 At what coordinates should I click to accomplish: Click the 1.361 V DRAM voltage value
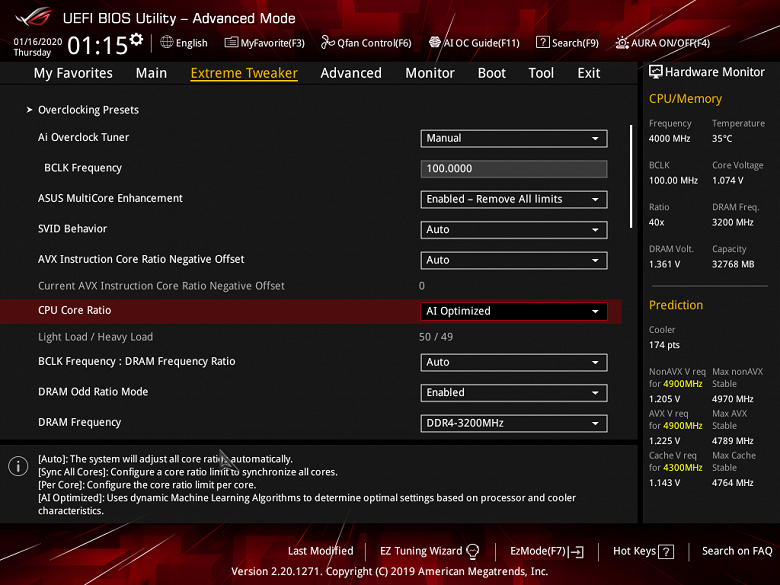click(664, 264)
